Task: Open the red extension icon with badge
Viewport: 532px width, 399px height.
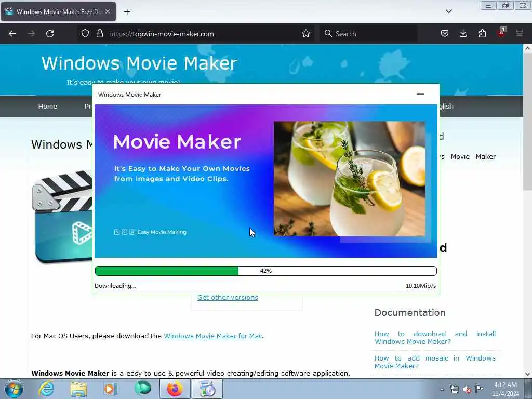Action: pyautogui.click(x=501, y=33)
